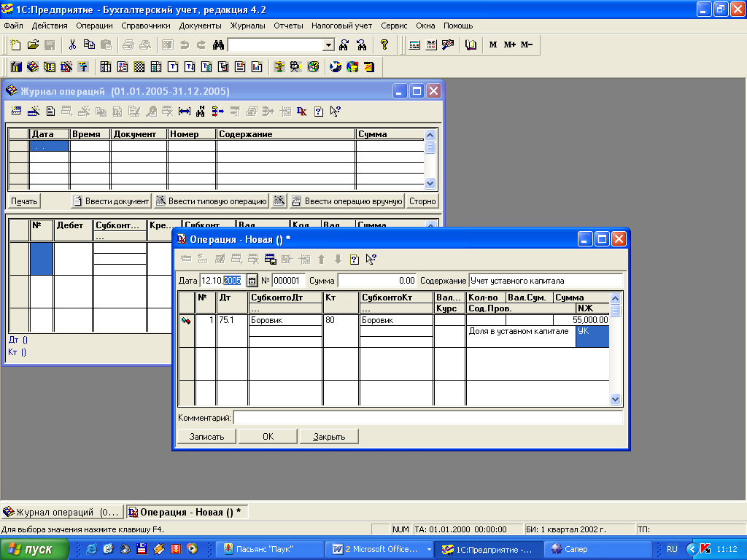747x560 pixels.
Task: Click the interval arrows icon in Журнал операций toolbar
Action: pyautogui.click(x=185, y=112)
